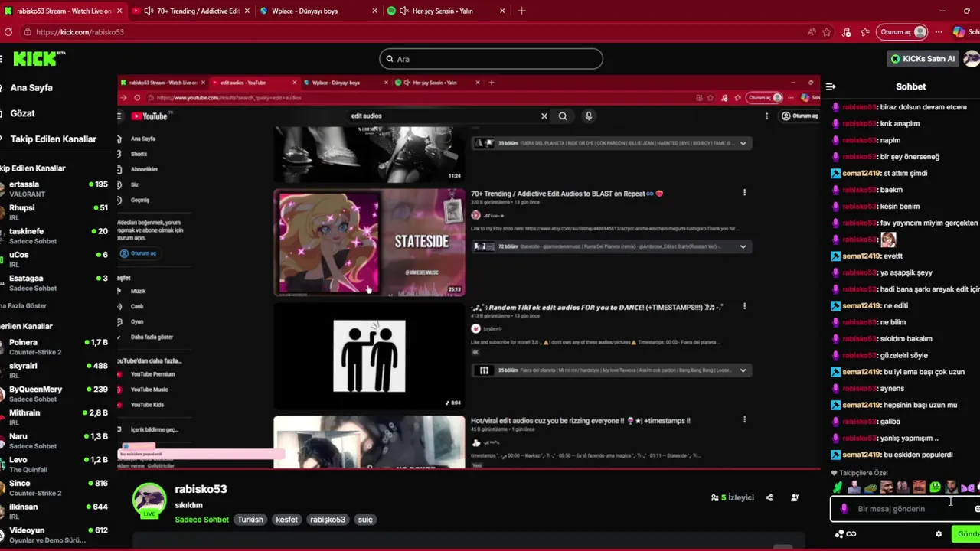The height and width of the screenshot is (551, 980).
Task: Mute the audio icon on the 70+ Trending tab
Action: click(149, 11)
